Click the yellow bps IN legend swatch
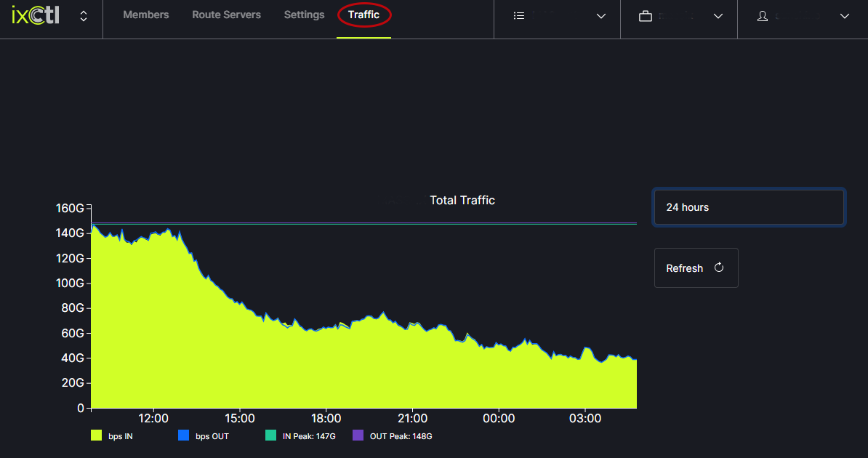This screenshot has height=458, width=868. (96, 436)
